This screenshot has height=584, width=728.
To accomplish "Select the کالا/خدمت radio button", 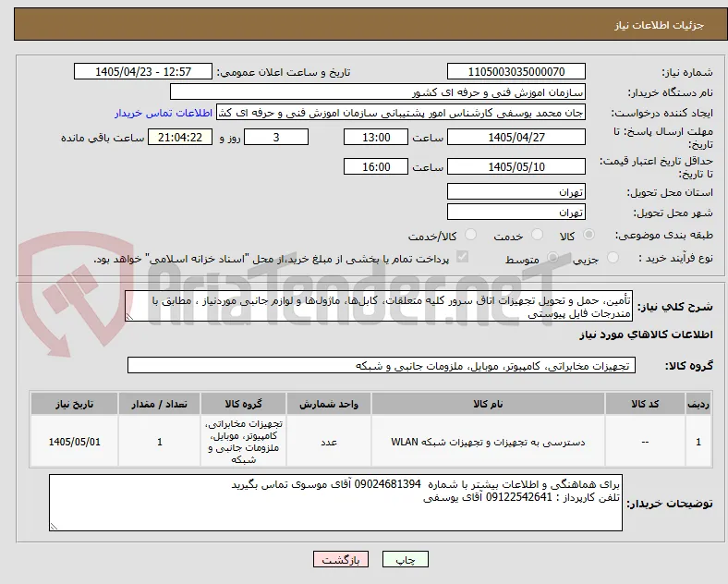I will [471, 235].
